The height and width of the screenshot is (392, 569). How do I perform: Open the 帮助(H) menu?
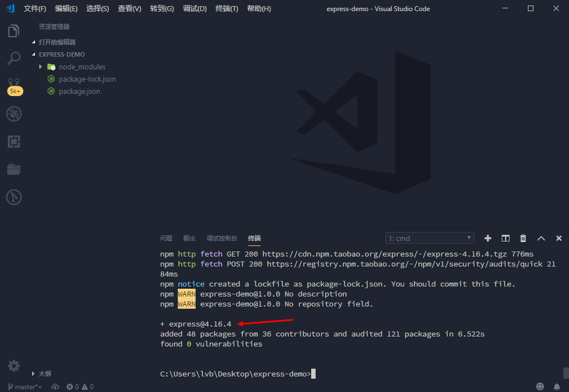pyautogui.click(x=259, y=9)
